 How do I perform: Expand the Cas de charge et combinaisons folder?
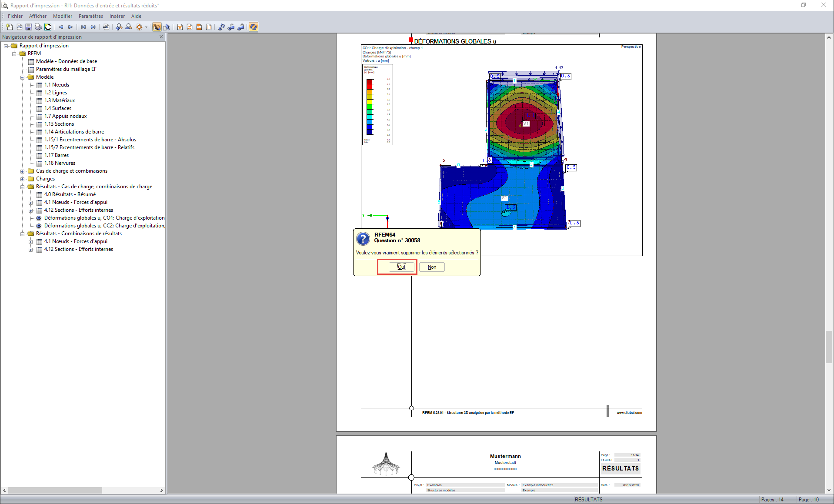tap(22, 171)
